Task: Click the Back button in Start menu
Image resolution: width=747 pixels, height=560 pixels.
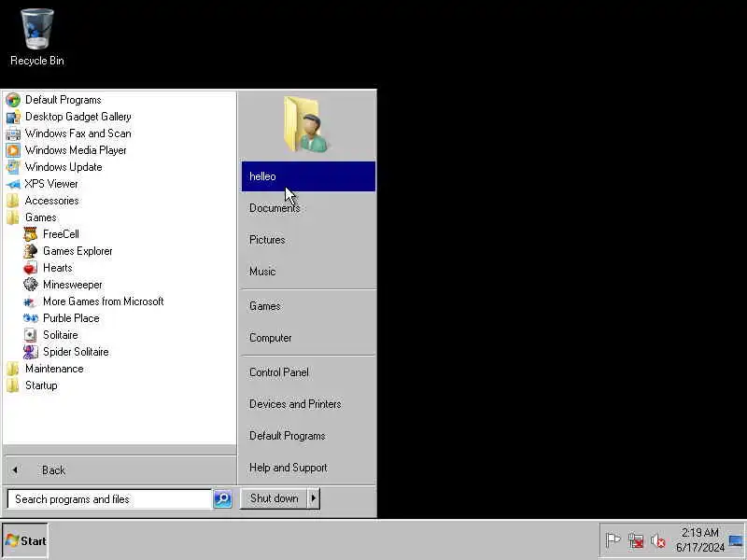Action: coord(120,470)
